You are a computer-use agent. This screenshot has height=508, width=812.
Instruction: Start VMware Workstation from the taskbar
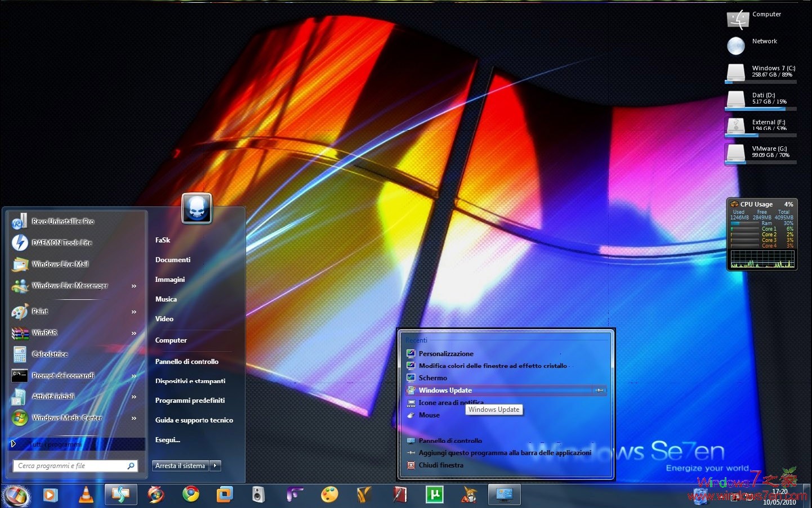224,494
